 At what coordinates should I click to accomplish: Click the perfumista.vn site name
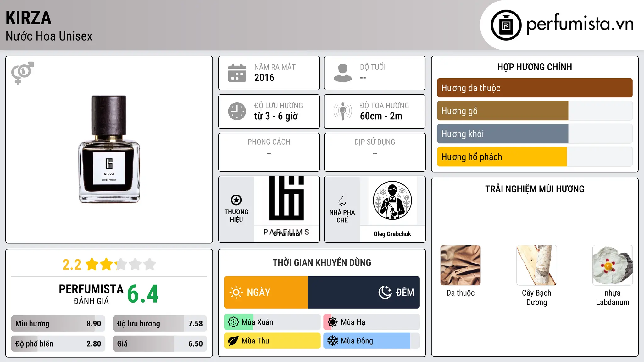tap(580, 24)
